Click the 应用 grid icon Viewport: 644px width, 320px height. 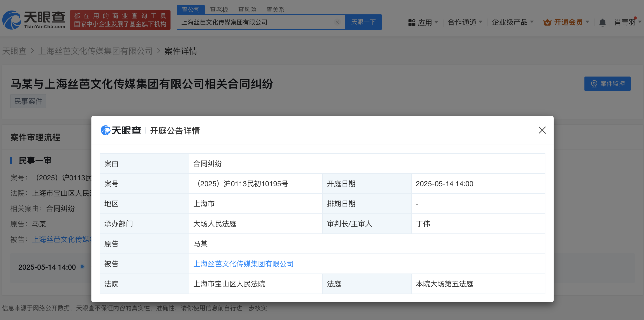(412, 23)
